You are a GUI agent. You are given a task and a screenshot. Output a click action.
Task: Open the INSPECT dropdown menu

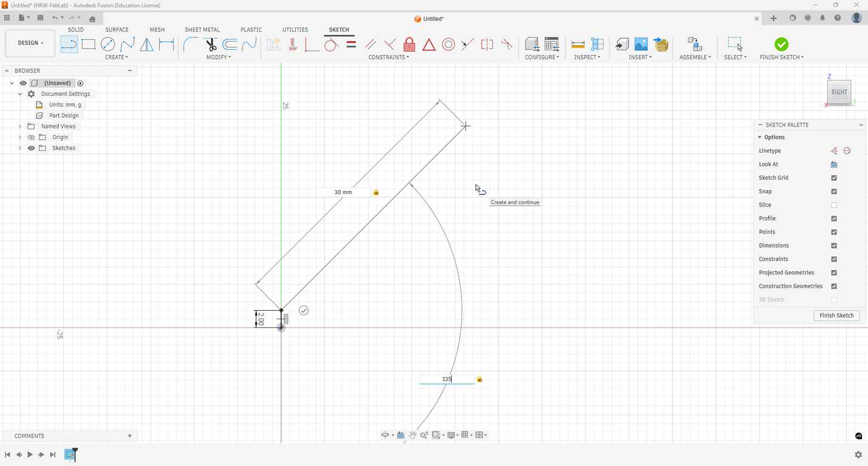click(x=587, y=57)
